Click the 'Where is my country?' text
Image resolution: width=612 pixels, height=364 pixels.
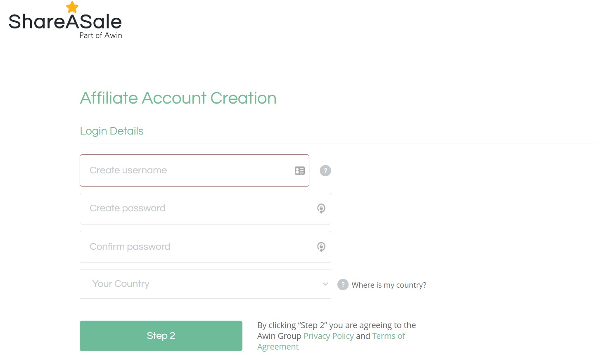tap(389, 285)
